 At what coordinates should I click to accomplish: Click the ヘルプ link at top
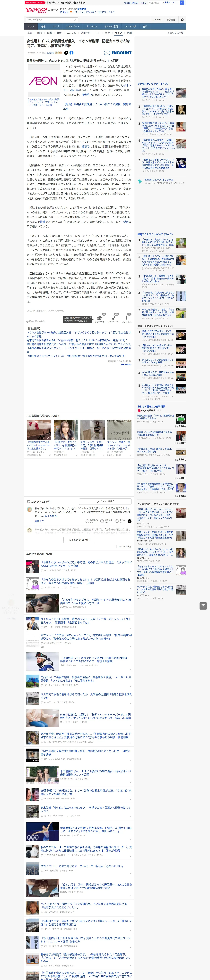[143, 3]
